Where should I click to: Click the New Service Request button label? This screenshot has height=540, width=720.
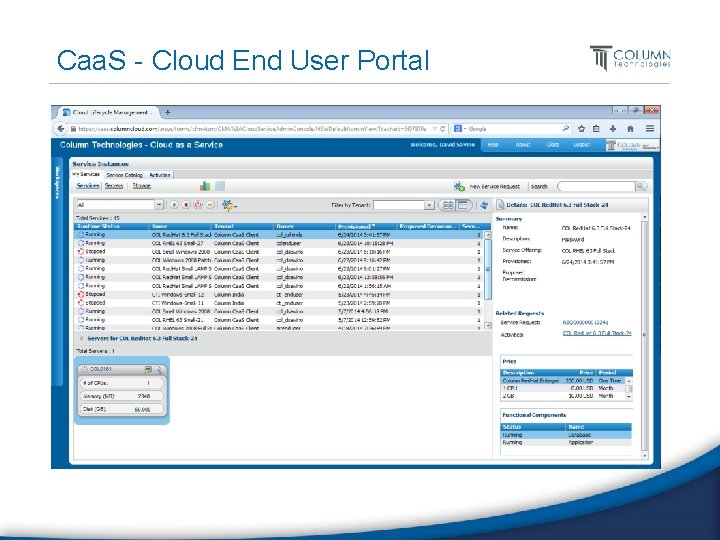click(495, 186)
